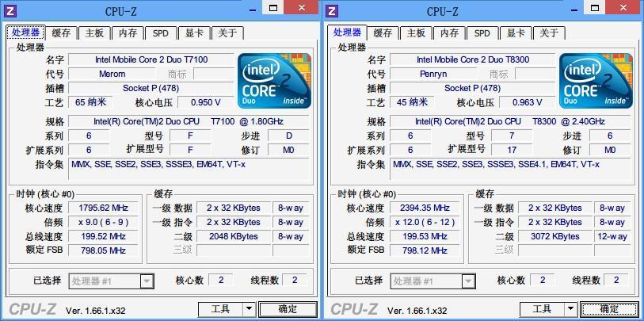Switch to SPD tab in the right window
The width and height of the screenshot is (644, 321).
(482, 33)
